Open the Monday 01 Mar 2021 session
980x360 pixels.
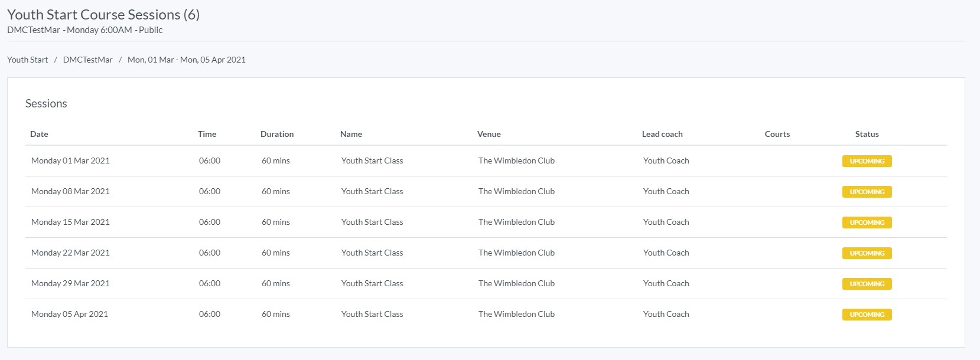point(70,161)
